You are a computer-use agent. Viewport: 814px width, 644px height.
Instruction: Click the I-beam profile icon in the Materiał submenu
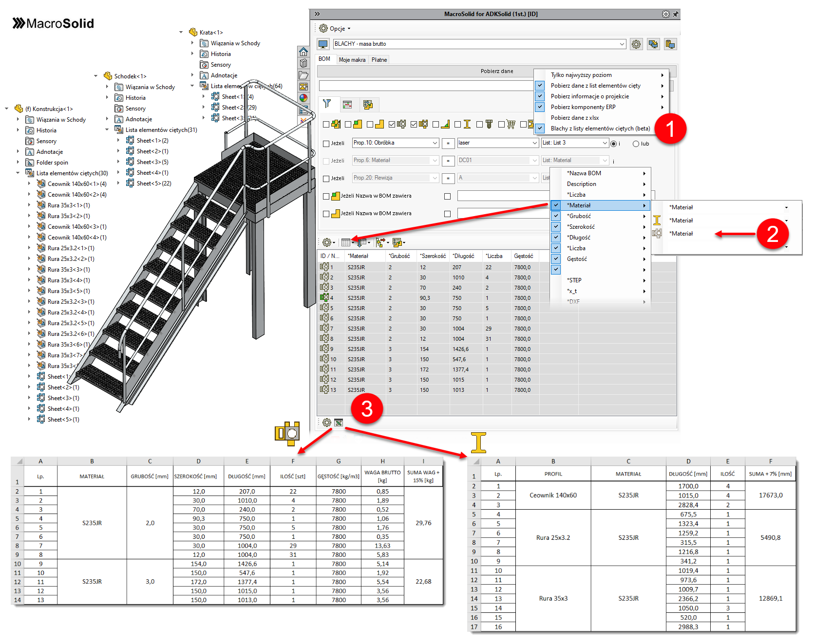657,221
